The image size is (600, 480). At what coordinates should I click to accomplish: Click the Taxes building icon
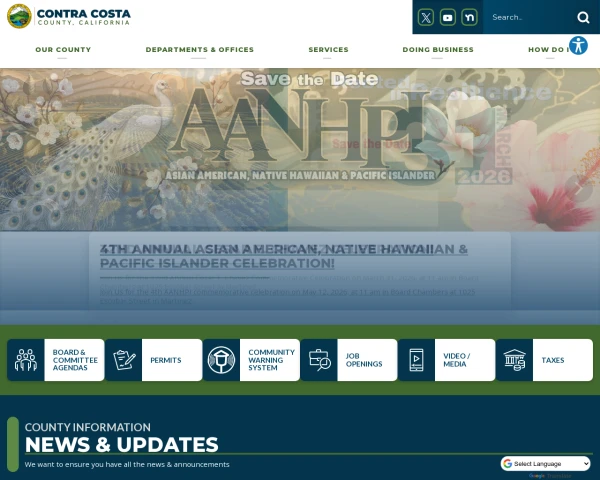[515, 360]
